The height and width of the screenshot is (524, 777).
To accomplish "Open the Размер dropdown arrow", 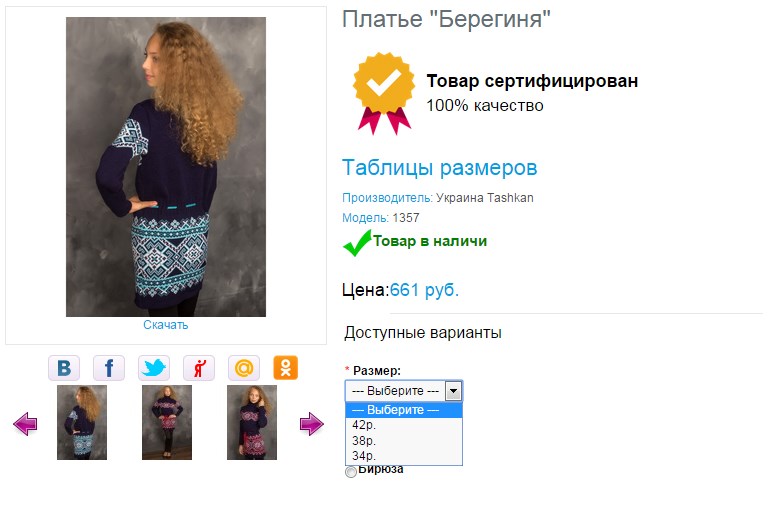I will coord(453,391).
